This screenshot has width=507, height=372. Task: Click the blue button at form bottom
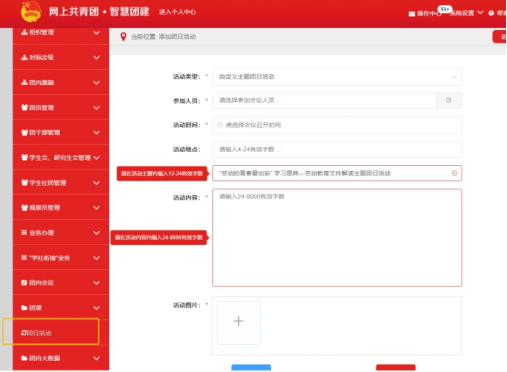coord(251,367)
